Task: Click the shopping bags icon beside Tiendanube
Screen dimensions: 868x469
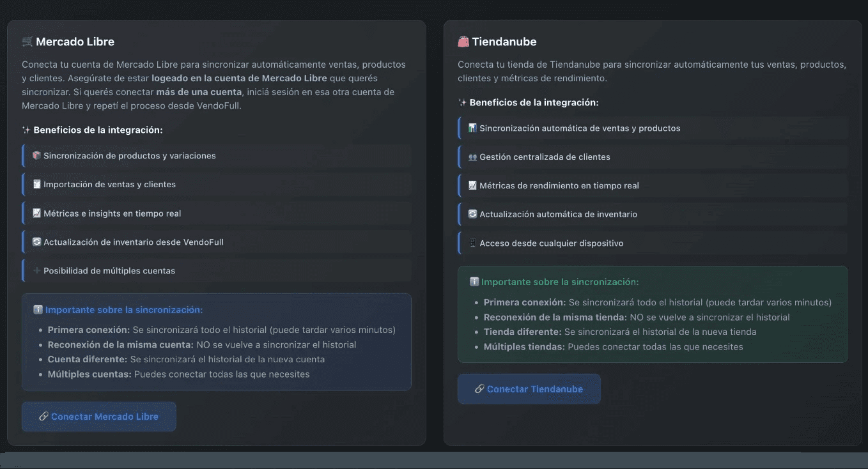Action: coord(463,42)
